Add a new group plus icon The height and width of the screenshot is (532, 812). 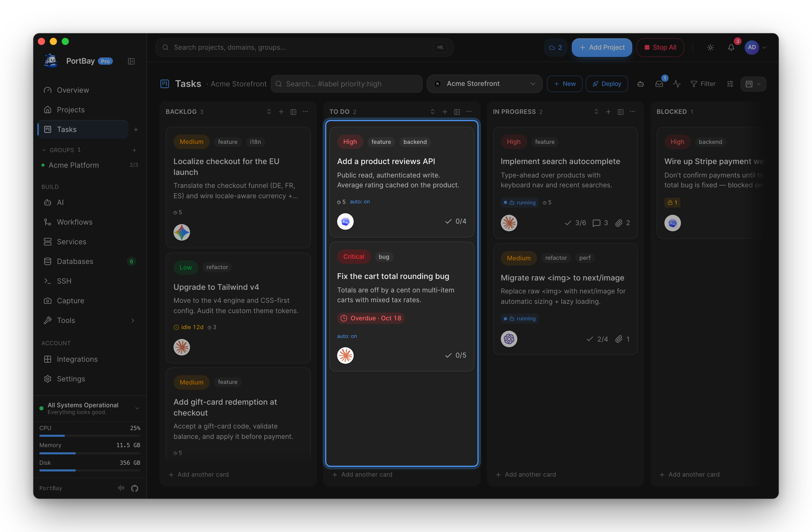coord(134,150)
